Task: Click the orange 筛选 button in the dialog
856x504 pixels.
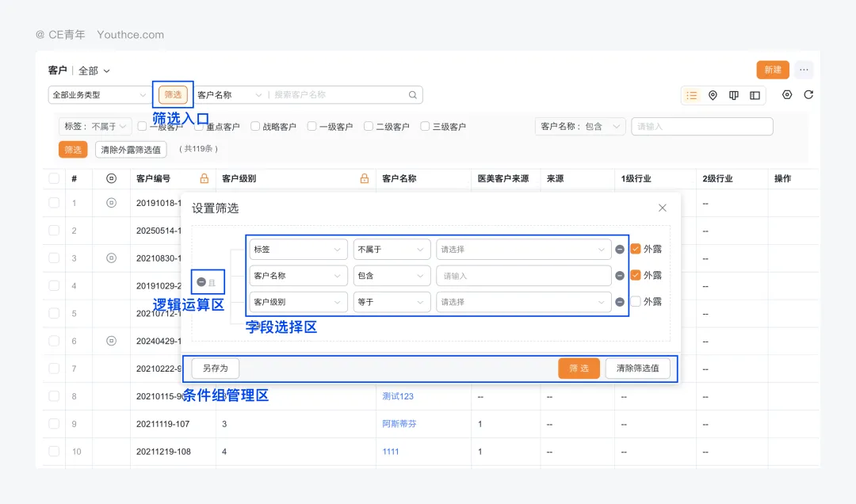Action: click(x=579, y=368)
